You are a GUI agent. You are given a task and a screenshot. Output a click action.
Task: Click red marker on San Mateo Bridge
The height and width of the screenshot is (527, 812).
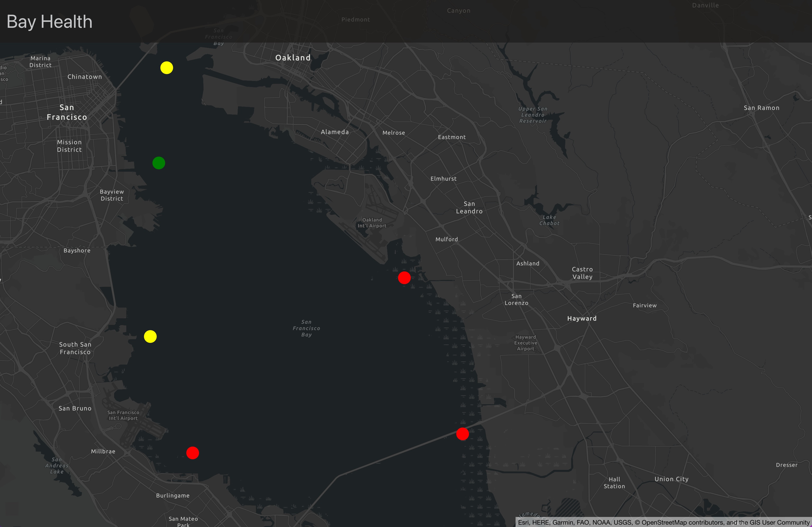click(462, 434)
